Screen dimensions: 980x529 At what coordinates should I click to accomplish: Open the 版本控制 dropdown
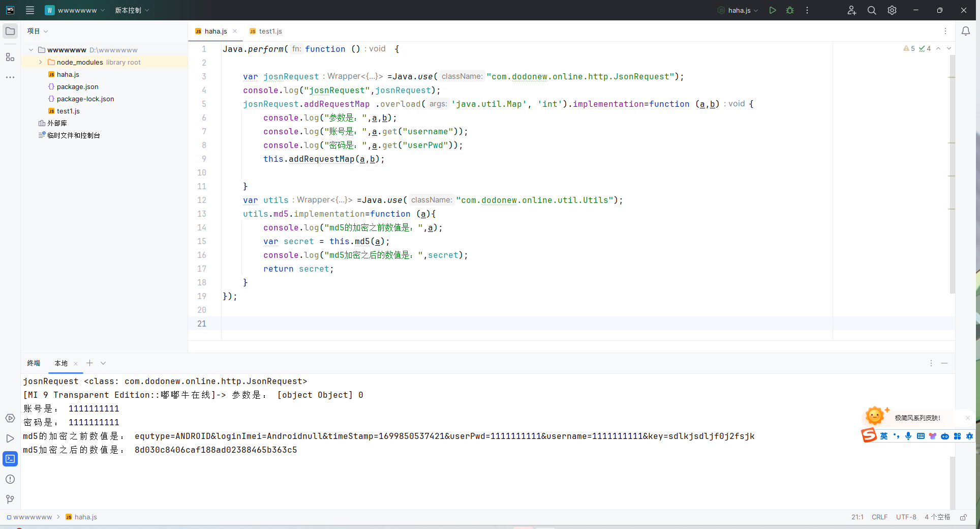pos(132,10)
